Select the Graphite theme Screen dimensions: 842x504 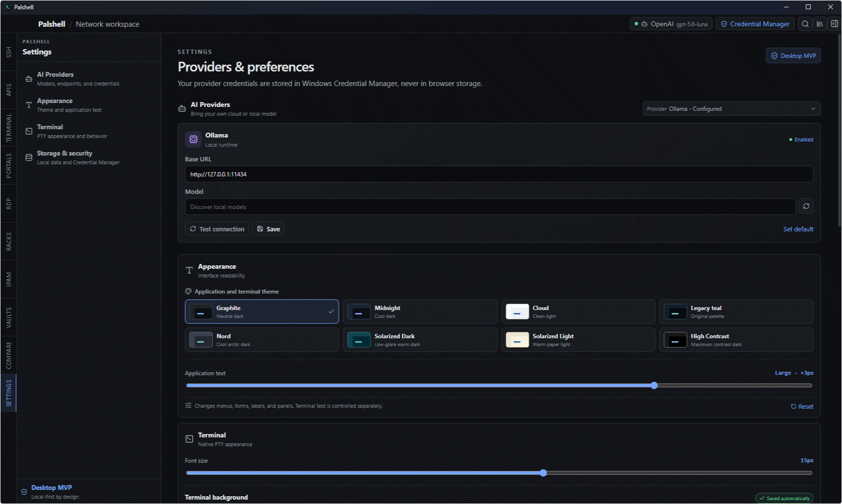click(262, 312)
